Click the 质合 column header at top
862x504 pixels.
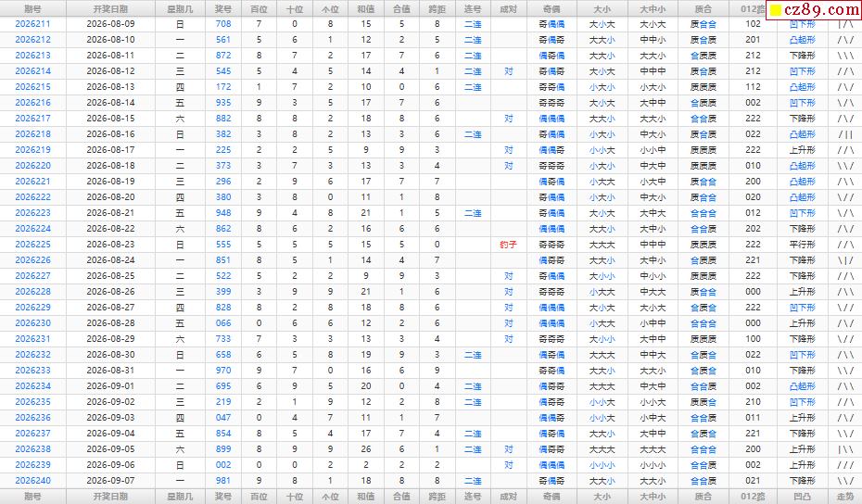[x=704, y=8]
